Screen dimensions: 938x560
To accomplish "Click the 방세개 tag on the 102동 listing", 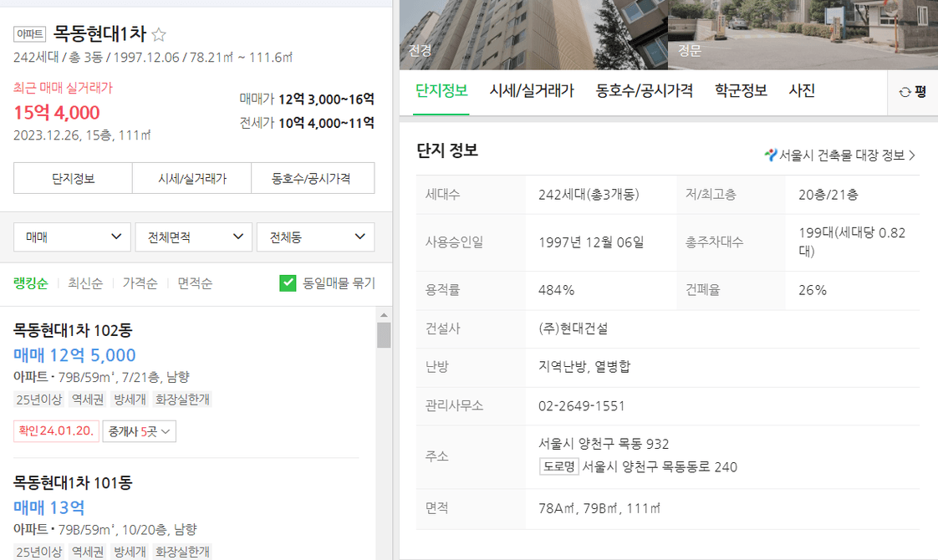I will [x=130, y=400].
